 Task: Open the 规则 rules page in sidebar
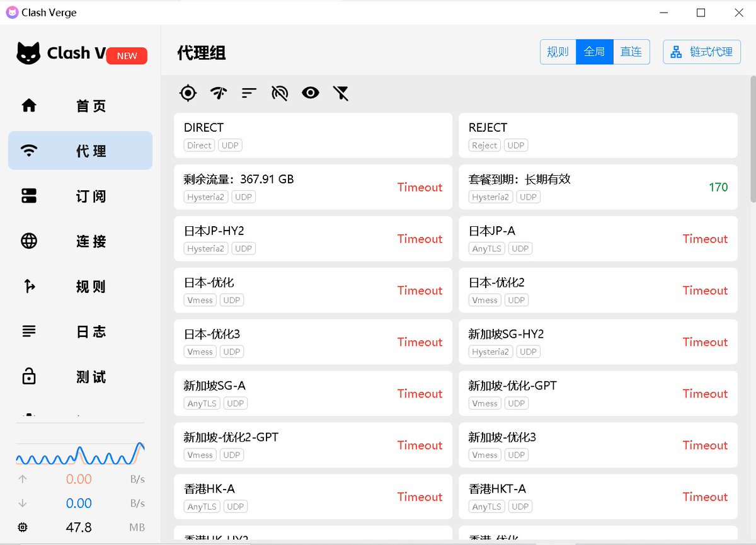coord(80,287)
